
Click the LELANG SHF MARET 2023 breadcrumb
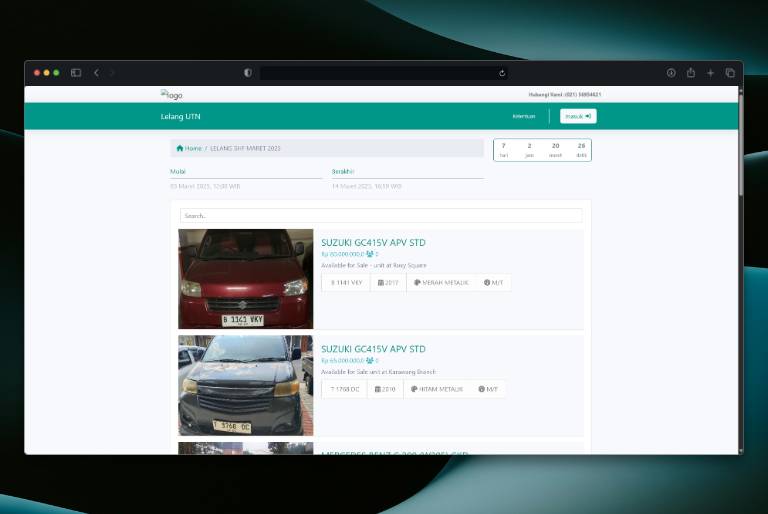pos(245,148)
